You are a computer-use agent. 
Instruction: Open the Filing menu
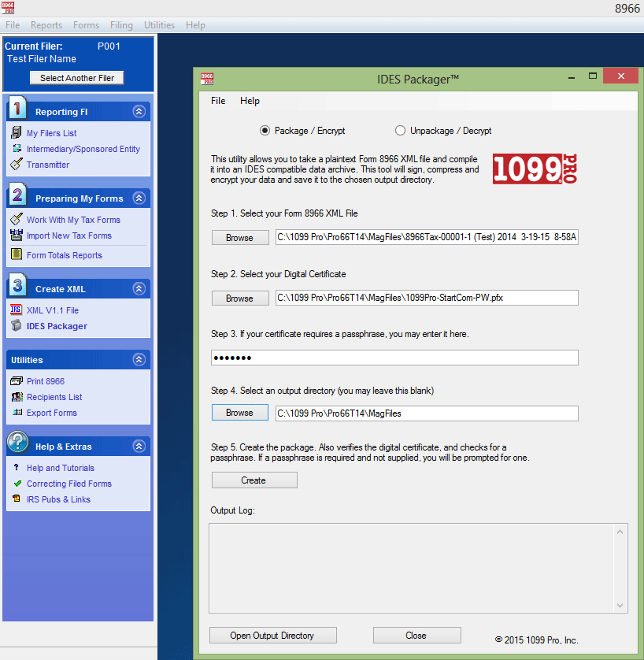click(121, 25)
